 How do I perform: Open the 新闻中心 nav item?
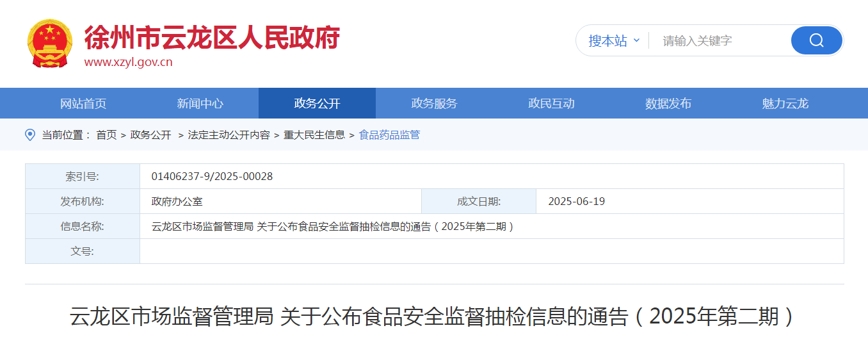tap(200, 103)
